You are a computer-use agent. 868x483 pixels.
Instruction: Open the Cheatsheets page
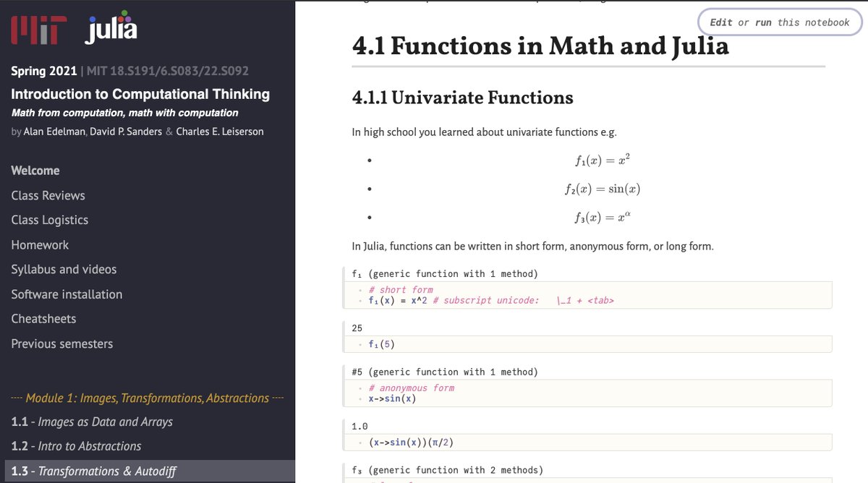click(44, 318)
